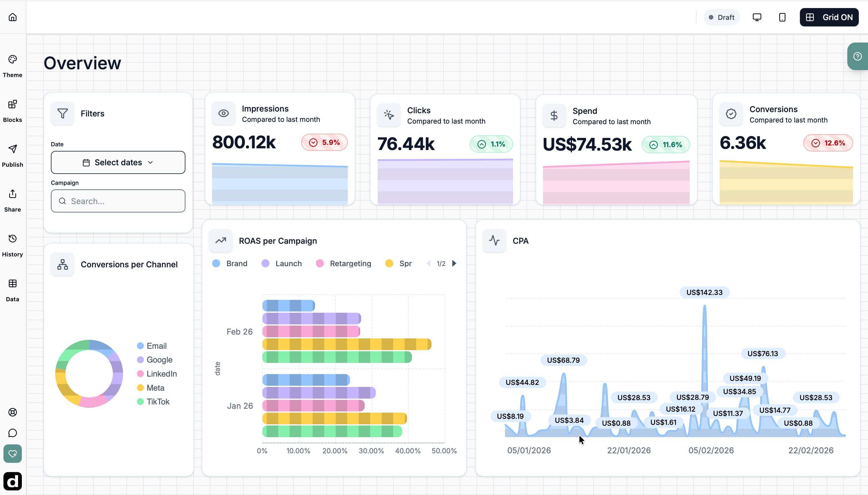Click the Filters funnel icon
This screenshot has height=495, width=868.
[x=63, y=114]
